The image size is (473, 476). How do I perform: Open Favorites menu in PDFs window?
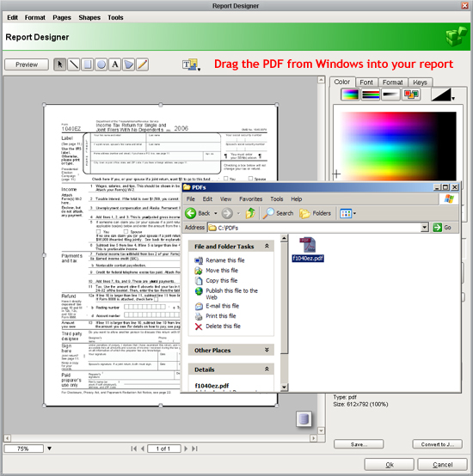(x=250, y=198)
